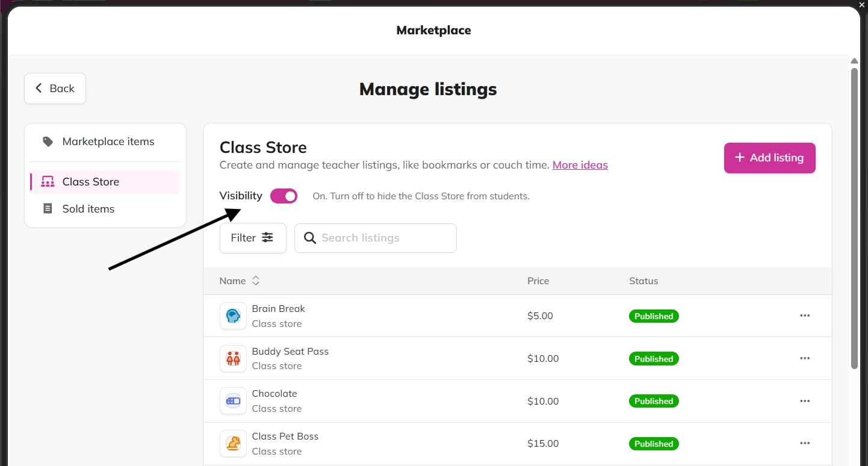Open the Buddy Seat Pass listing icon

[233, 359]
